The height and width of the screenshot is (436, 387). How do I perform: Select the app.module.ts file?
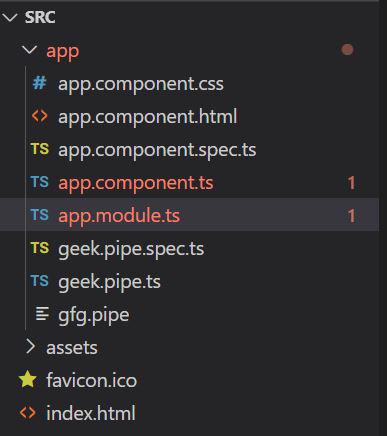[189, 215]
